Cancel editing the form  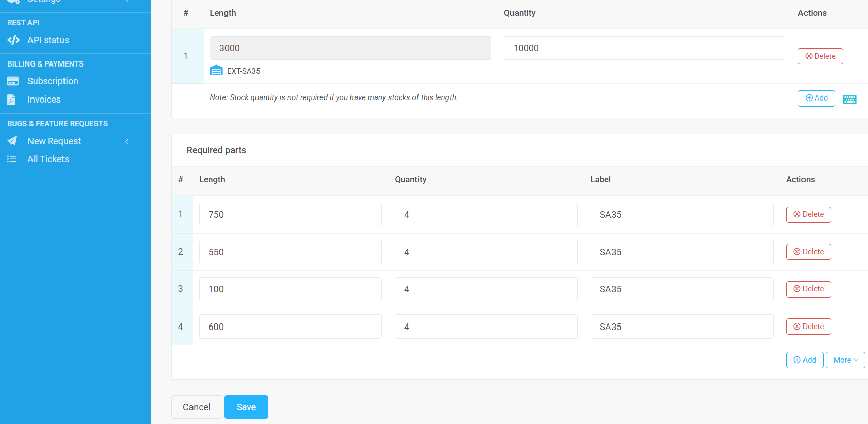click(x=197, y=407)
